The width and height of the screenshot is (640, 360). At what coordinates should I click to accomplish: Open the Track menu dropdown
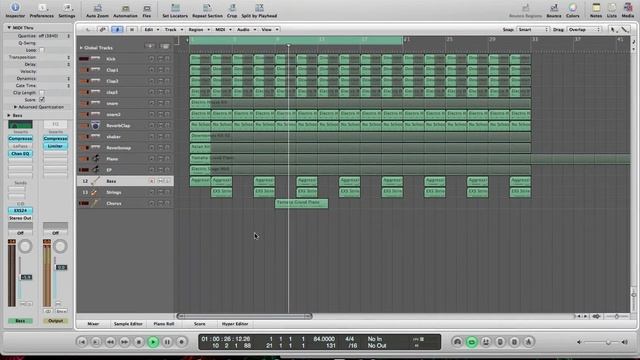pos(173,29)
